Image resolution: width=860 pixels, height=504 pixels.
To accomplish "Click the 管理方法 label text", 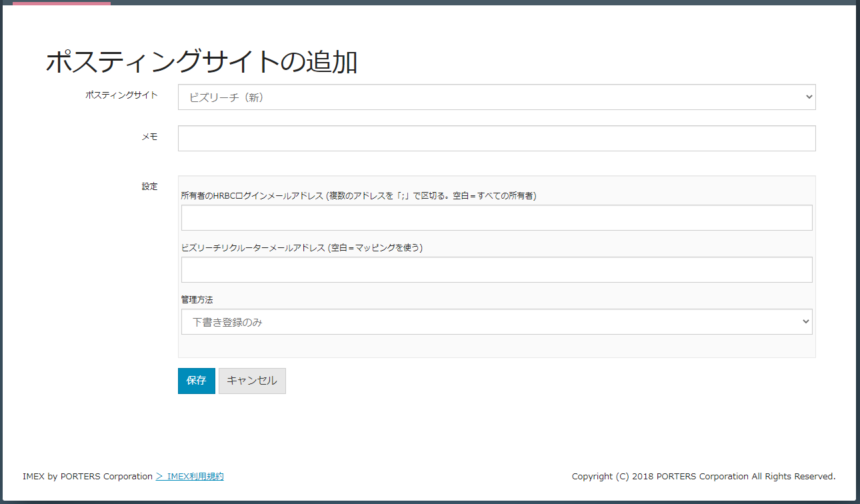I will coord(197,300).
